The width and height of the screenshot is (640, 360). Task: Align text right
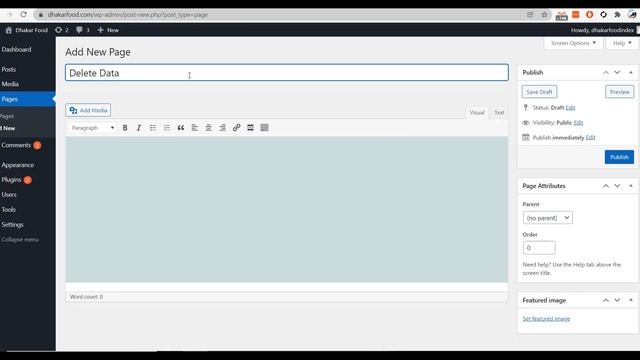coord(222,128)
